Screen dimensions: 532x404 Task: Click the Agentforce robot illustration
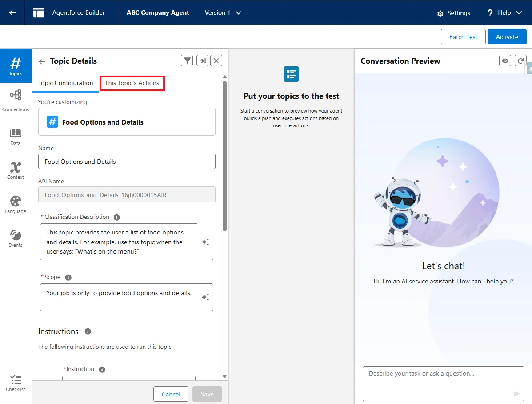tap(402, 211)
